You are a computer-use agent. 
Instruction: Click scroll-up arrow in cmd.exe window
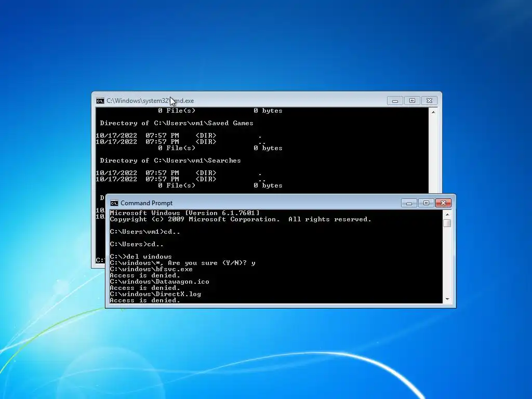click(433, 112)
